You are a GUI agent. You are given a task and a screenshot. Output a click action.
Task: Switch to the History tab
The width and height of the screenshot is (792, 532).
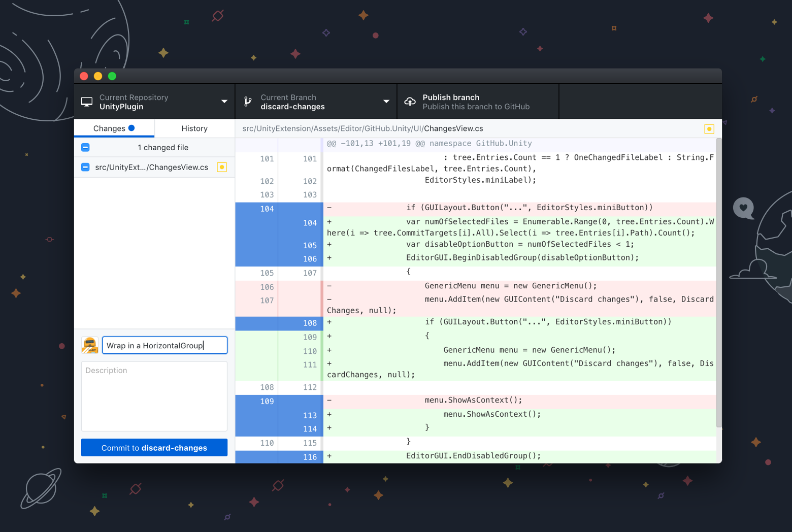[194, 128]
